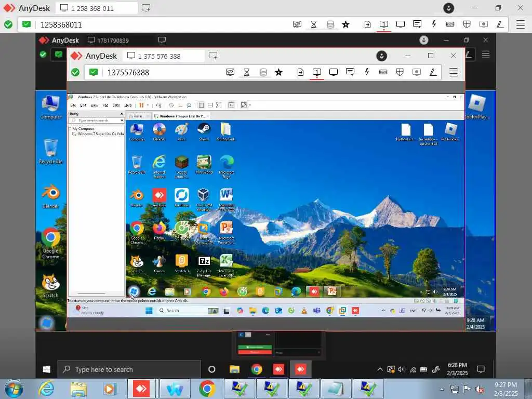Click VMware's Send Ctrl+Alt+Del toolbar icon
The width and height of the screenshot is (532, 399).
[x=159, y=105]
